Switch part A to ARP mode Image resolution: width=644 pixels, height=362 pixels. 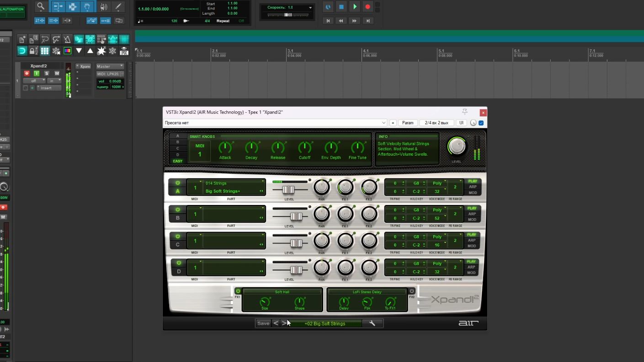(x=472, y=187)
